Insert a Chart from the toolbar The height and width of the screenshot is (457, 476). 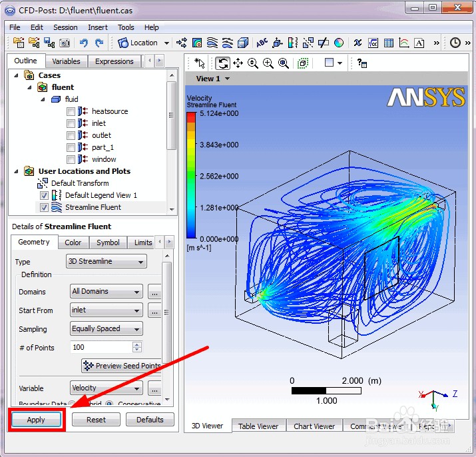[403, 43]
